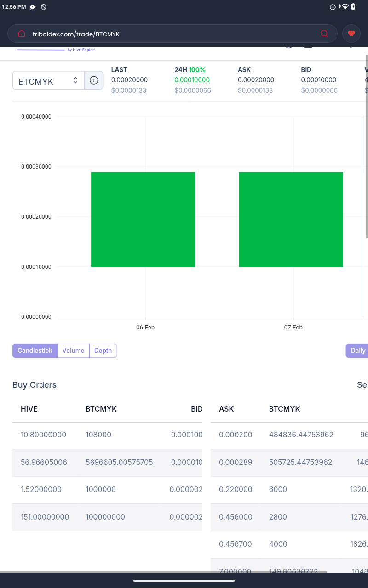Screen dimensions: 368x588
Task: Click the 06 Feb green candlestick
Action: pyautogui.click(x=143, y=220)
